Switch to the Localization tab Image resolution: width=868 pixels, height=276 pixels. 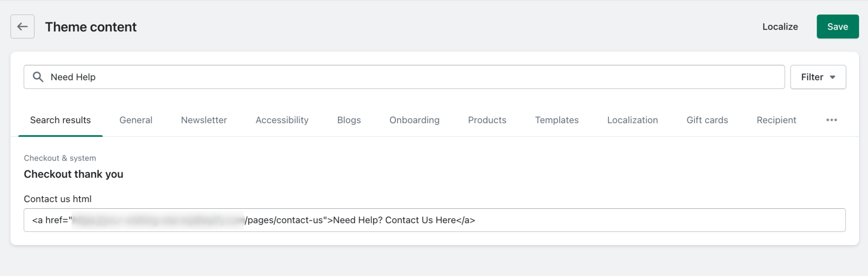click(x=632, y=120)
